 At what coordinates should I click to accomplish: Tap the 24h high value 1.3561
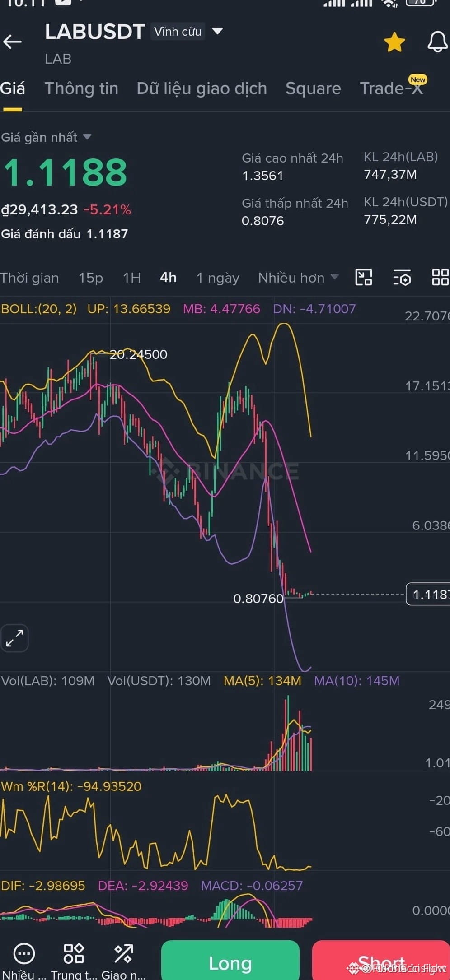(x=262, y=176)
